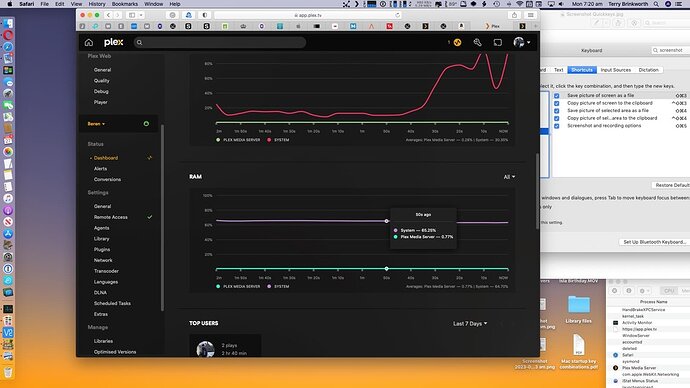The height and width of the screenshot is (388, 690).
Task: Click the Plex main page scrollbar
Action: point(537,191)
